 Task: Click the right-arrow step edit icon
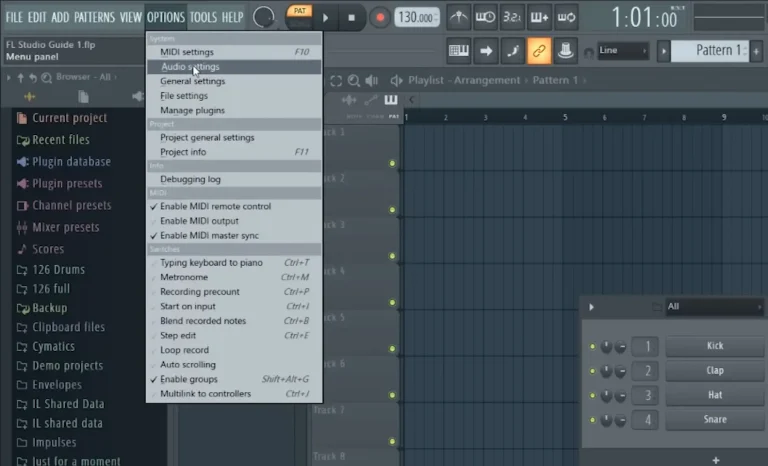[x=486, y=50]
